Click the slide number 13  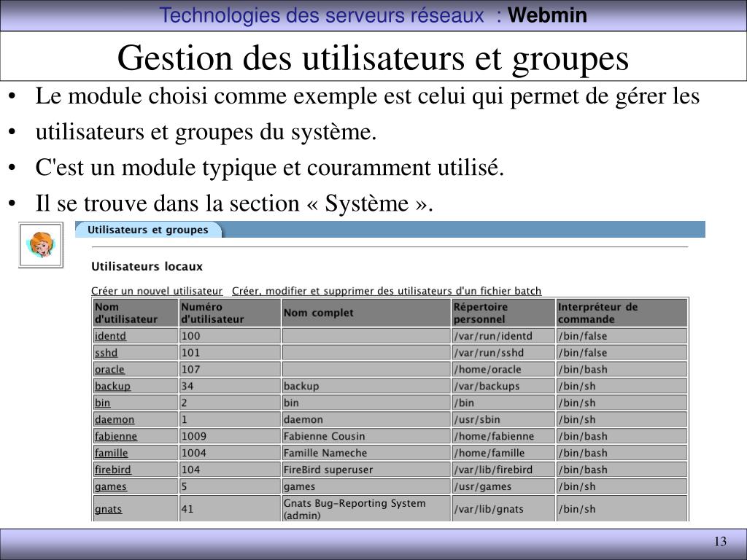[x=720, y=542]
